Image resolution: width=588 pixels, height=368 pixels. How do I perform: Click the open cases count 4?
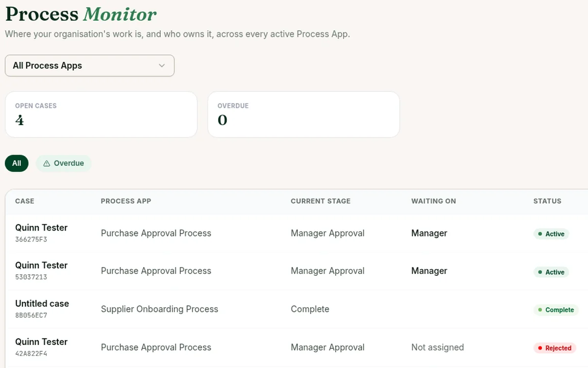[x=20, y=120]
